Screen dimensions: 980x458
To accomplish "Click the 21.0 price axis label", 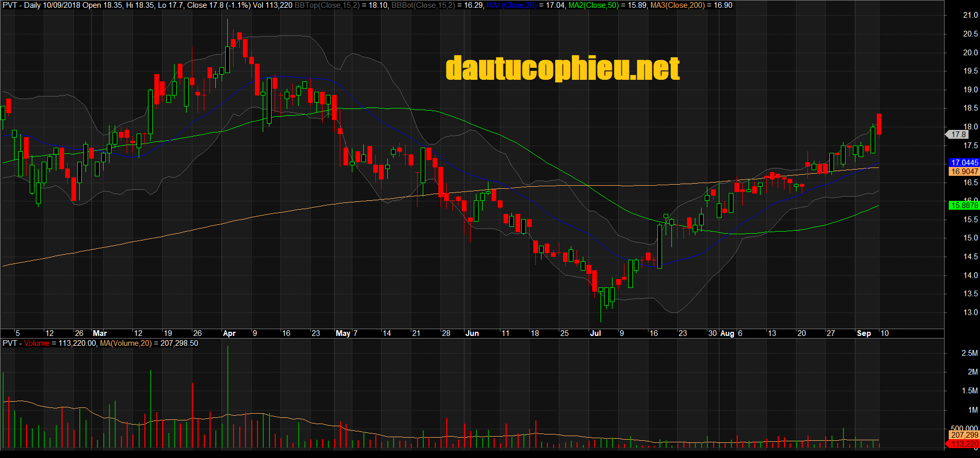I will [971, 16].
